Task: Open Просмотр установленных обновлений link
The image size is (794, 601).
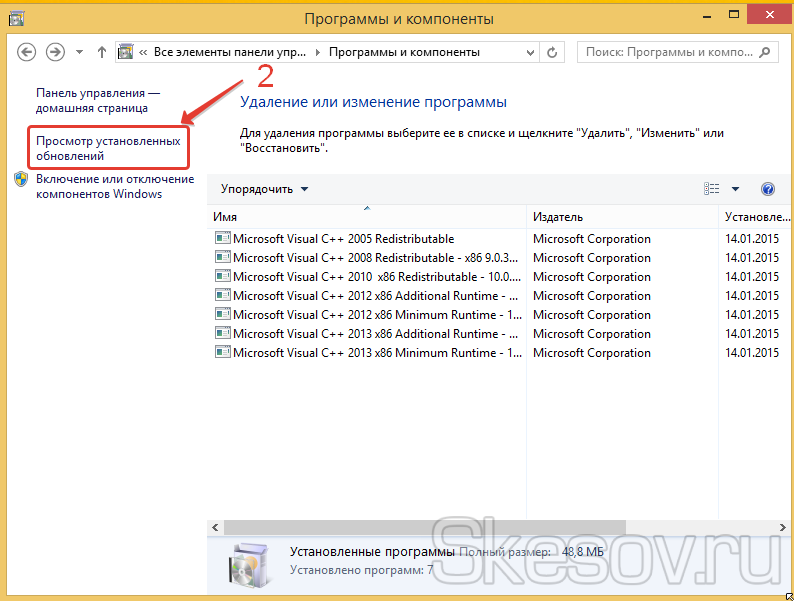Action: point(108,148)
